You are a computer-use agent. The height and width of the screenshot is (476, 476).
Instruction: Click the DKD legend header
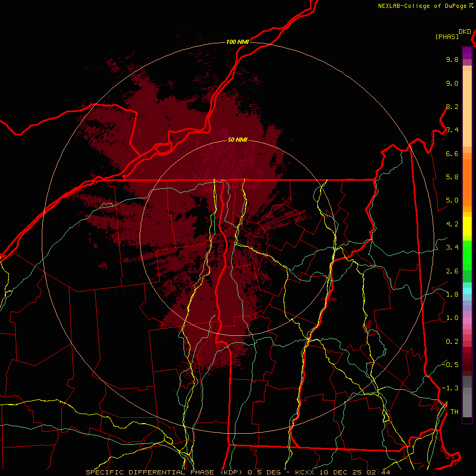(x=465, y=32)
